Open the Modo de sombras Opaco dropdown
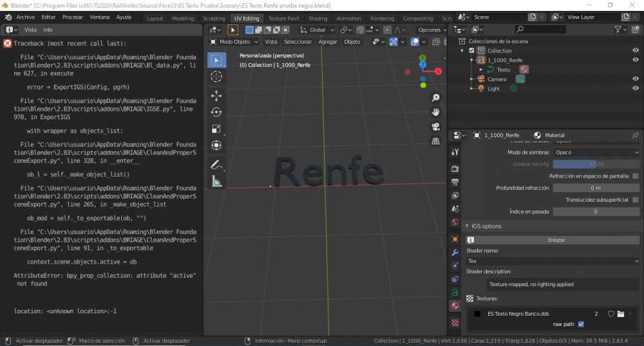Viewport: 644px width, 346px height. point(596,153)
